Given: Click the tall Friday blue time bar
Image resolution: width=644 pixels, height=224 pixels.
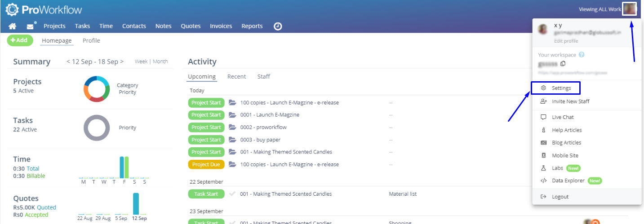Looking at the screenshot, I should (122, 167).
